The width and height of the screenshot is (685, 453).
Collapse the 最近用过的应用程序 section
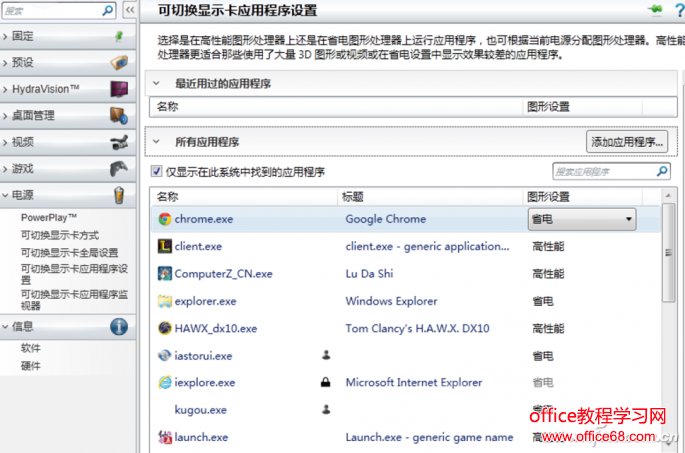pos(156,83)
